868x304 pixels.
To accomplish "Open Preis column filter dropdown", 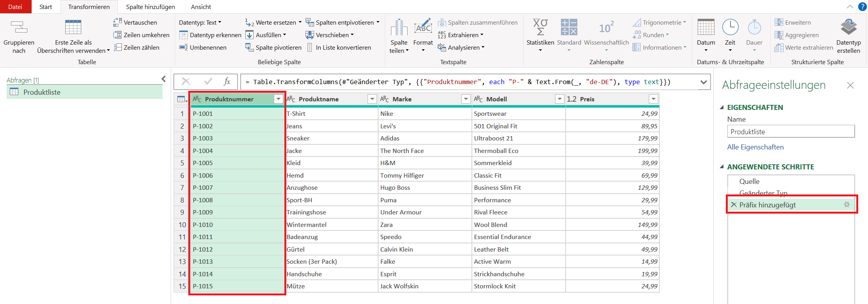I will 654,99.
